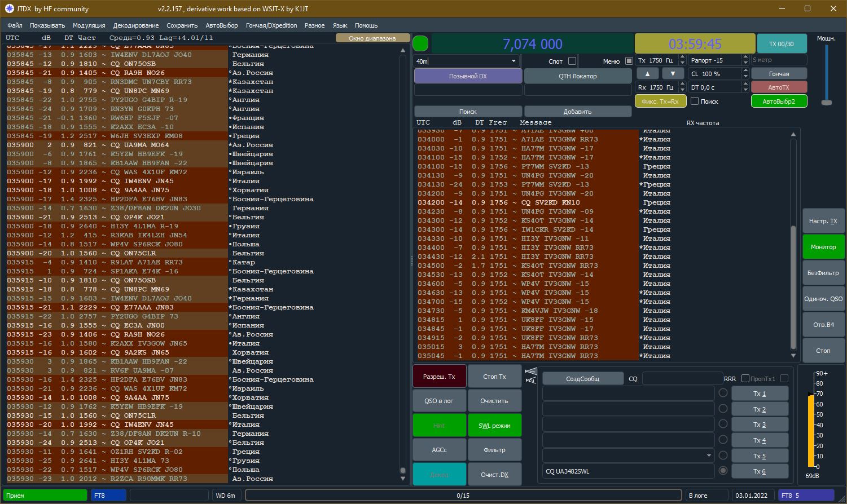Open the Показывать menu
Screen dimensions: 847x504
tap(47, 25)
